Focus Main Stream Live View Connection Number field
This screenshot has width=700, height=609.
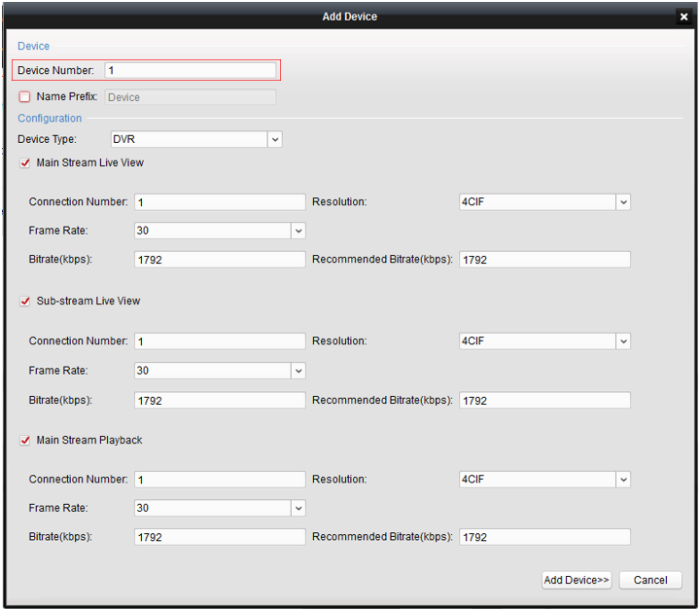click(220, 202)
